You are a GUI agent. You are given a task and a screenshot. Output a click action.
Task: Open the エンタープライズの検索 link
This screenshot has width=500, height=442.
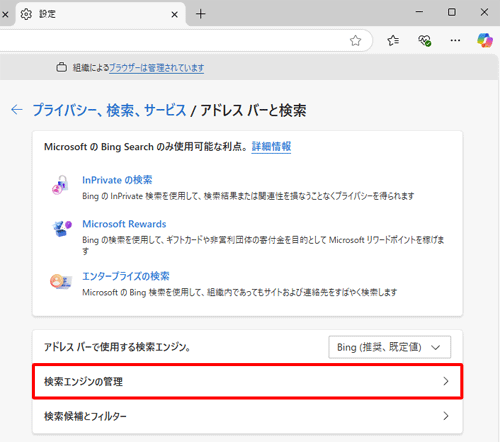point(126,276)
